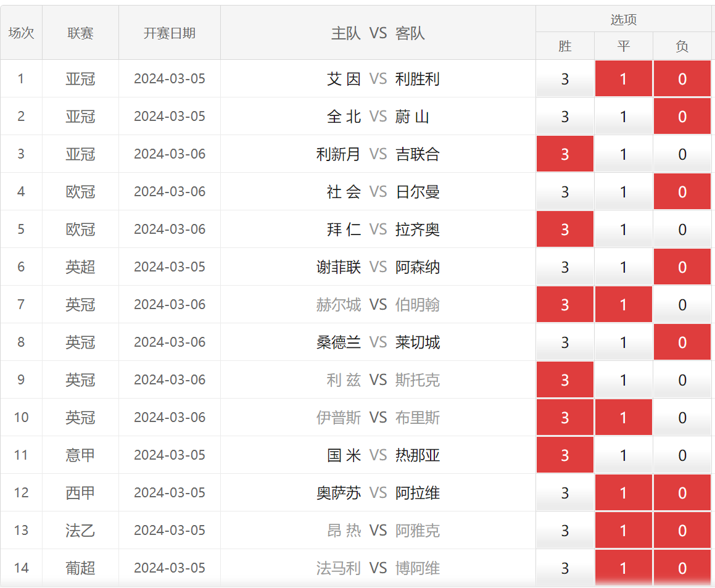Select win option 3 for 社会 VS 日尔曼
This screenshot has height=588, width=715.
[564, 192]
